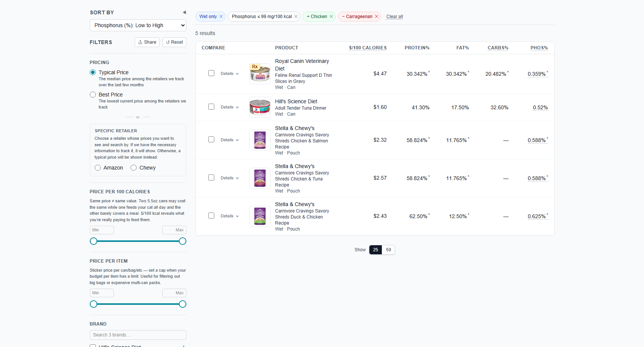
Task: Click Max field under Price per Item
Action: [174, 293]
